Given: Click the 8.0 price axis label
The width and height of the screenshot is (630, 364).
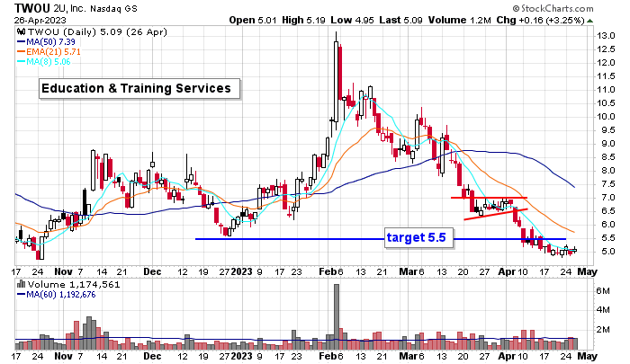Looking at the screenshot, I should click(607, 171).
